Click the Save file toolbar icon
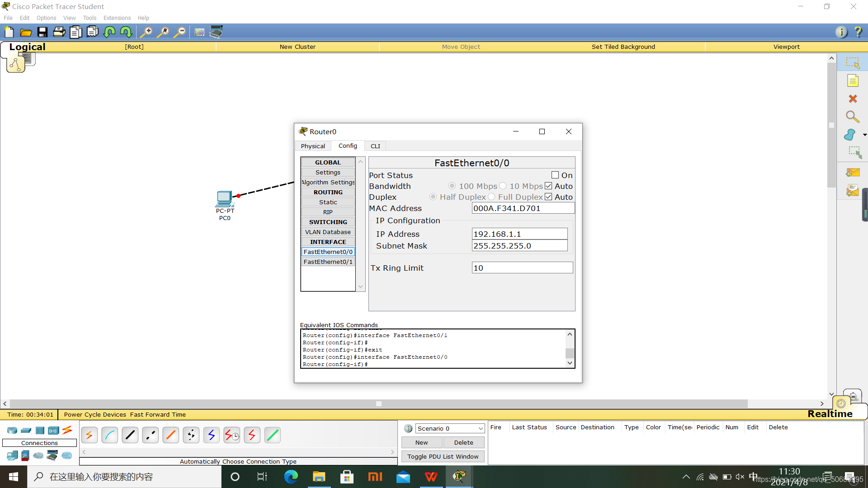This screenshot has width=868, height=488. (x=42, y=32)
